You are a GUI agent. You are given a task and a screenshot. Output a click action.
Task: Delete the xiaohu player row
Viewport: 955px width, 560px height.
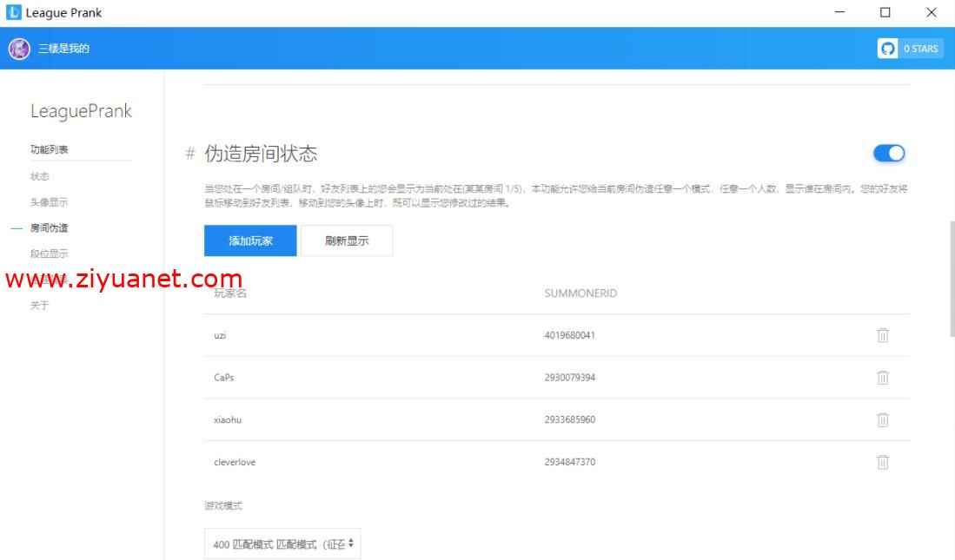click(883, 419)
